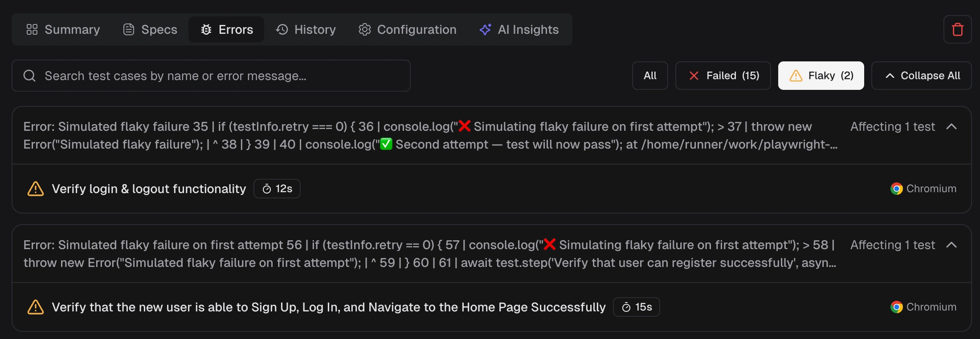Click the 15s duration timer badge
980x339 pixels.
pos(636,307)
